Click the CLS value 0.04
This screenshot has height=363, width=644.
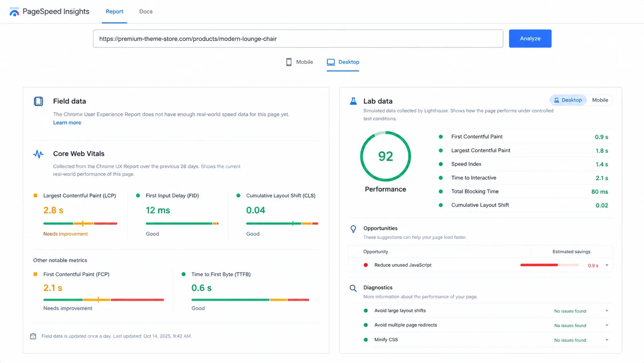click(256, 210)
